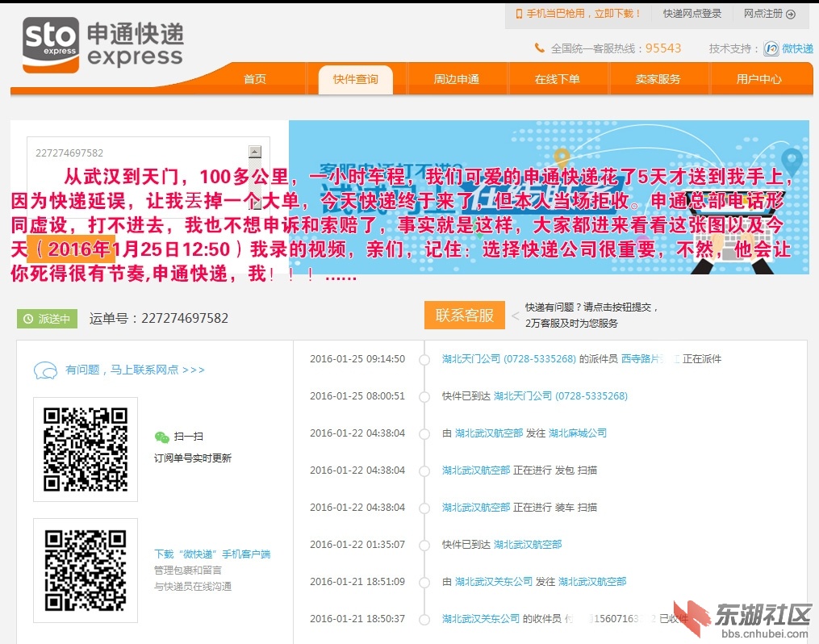The image size is (819, 644).
Task: Open the 周边申通 tab
Action: (x=457, y=79)
